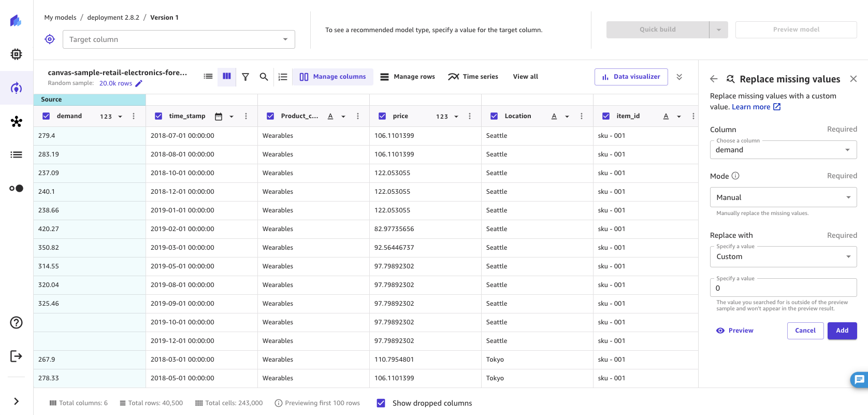Open the Time series menu
This screenshot has width=868, height=415.
[473, 77]
